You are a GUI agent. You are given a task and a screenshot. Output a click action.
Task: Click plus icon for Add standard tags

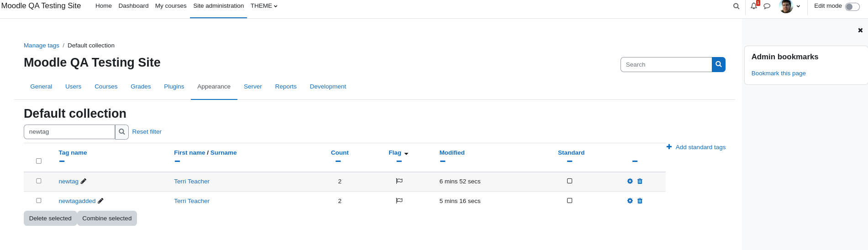(669, 147)
